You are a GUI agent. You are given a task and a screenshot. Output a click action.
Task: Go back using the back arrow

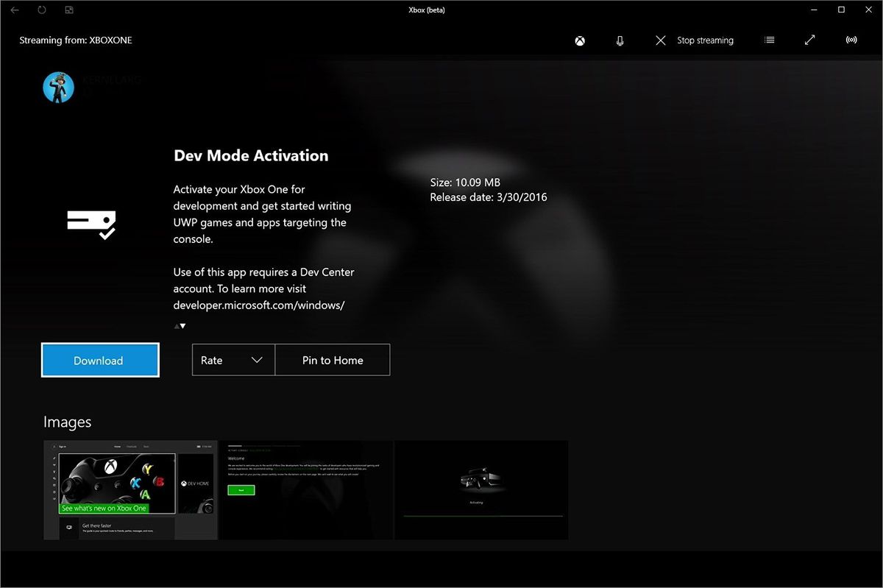coord(16,10)
